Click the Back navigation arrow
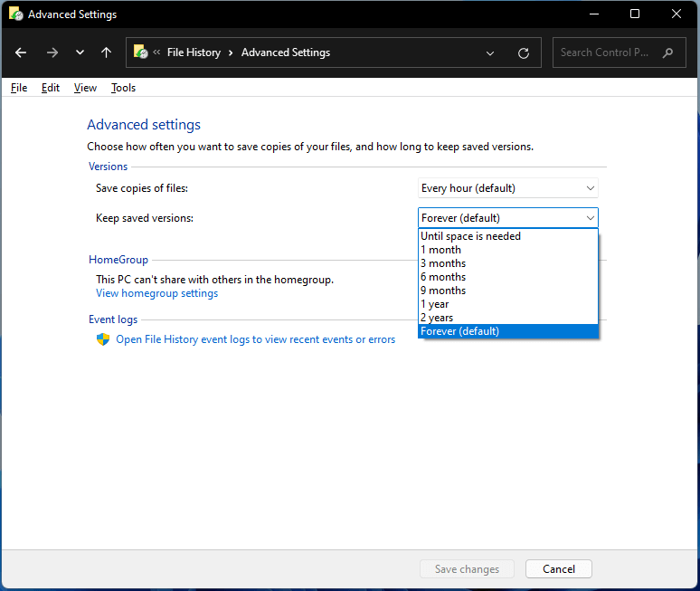 [x=22, y=52]
